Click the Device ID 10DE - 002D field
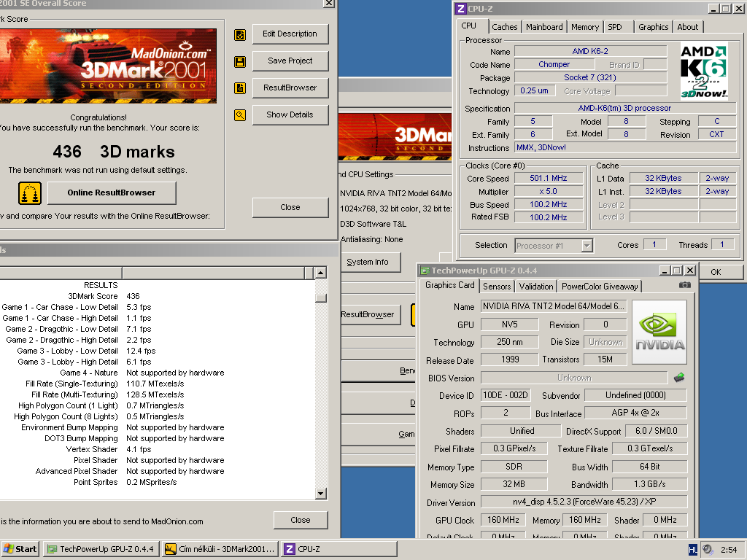The height and width of the screenshot is (560, 747). [506, 395]
